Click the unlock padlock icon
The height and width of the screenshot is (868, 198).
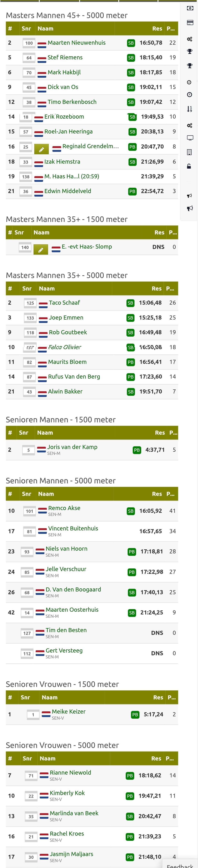189,166
